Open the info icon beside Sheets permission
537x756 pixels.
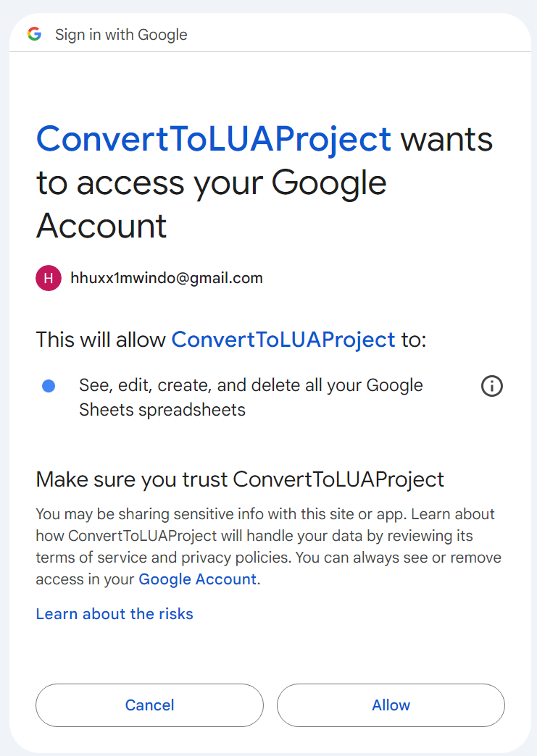point(492,386)
